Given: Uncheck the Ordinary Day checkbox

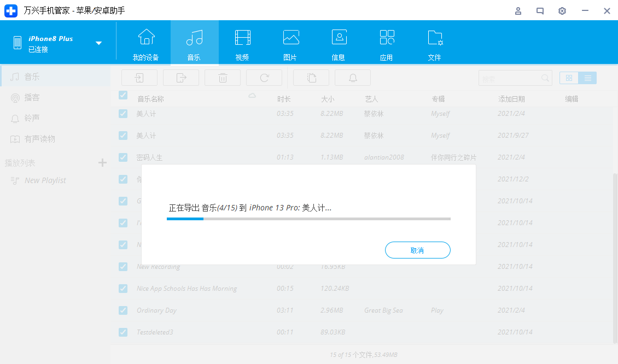Looking at the screenshot, I should pos(123,310).
